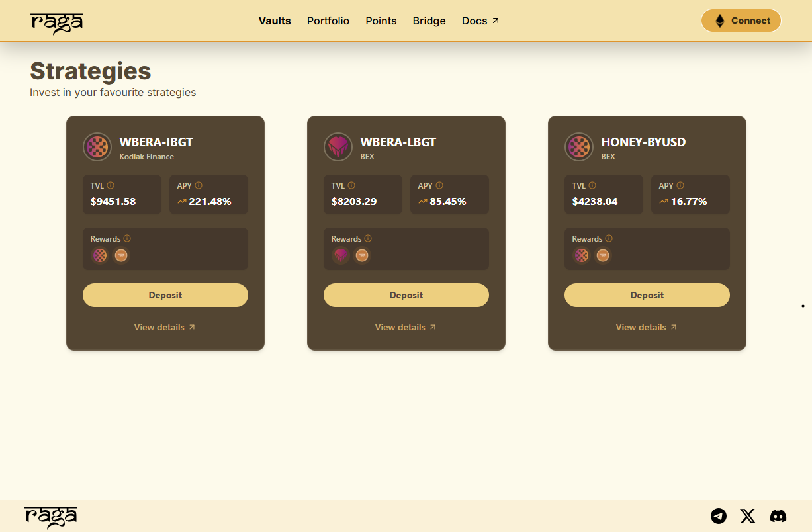Click the raga logo in the footer
812x532 pixels.
click(x=51, y=517)
